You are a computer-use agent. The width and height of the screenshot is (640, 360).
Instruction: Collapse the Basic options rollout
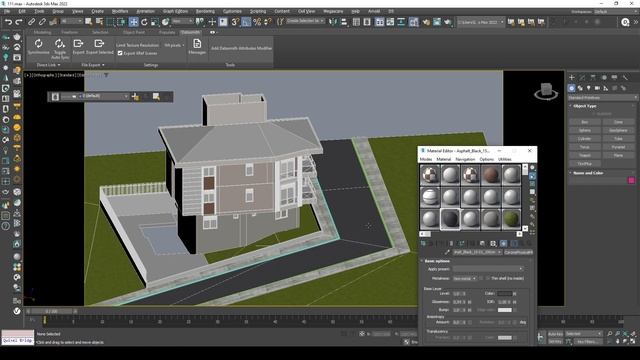437,261
